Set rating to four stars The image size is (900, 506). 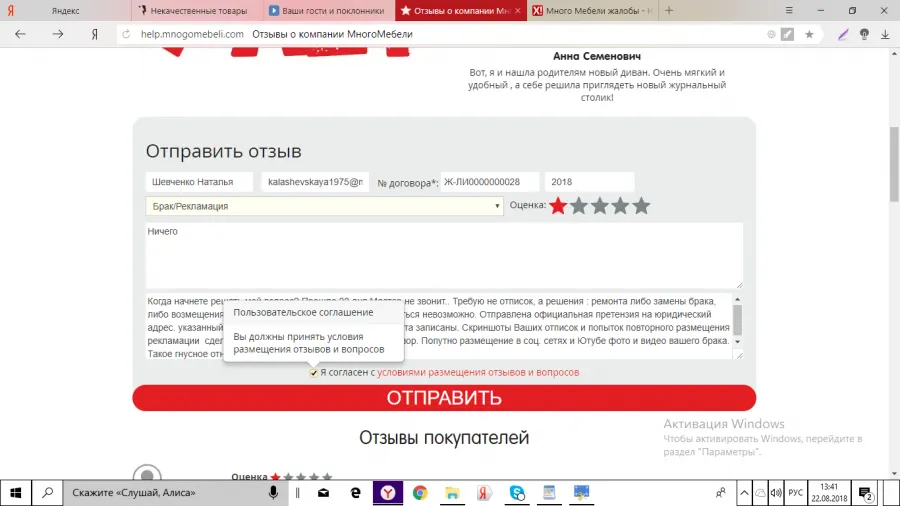pyautogui.click(x=620, y=206)
